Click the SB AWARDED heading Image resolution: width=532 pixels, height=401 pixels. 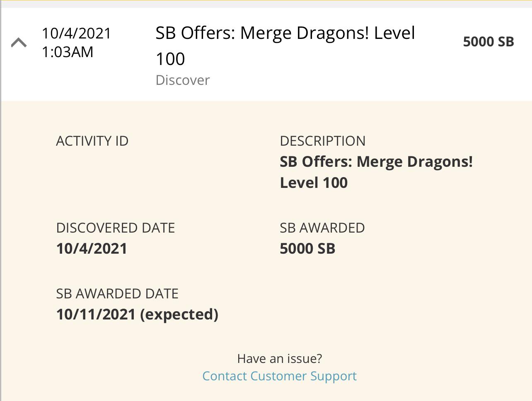click(323, 228)
